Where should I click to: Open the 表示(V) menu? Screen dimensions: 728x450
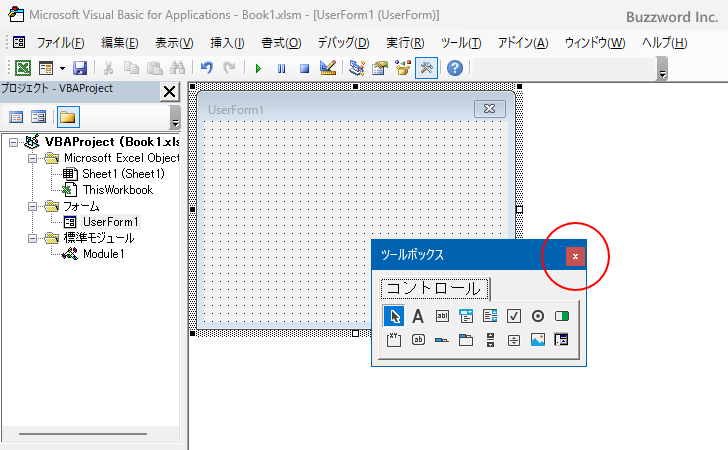174,43
